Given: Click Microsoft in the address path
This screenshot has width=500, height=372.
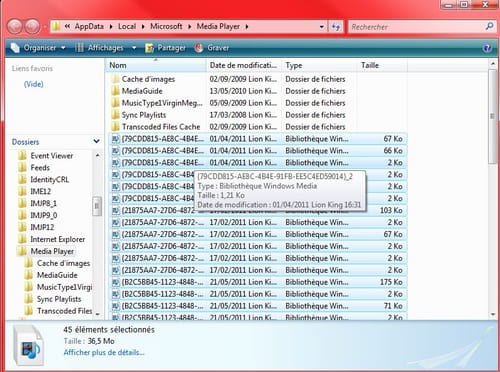Looking at the screenshot, I should [166, 26].
